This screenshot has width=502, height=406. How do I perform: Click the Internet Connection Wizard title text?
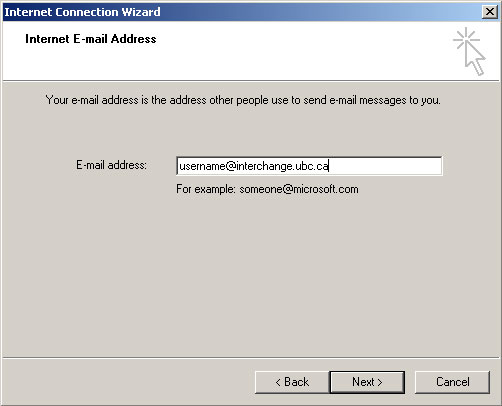82,12
